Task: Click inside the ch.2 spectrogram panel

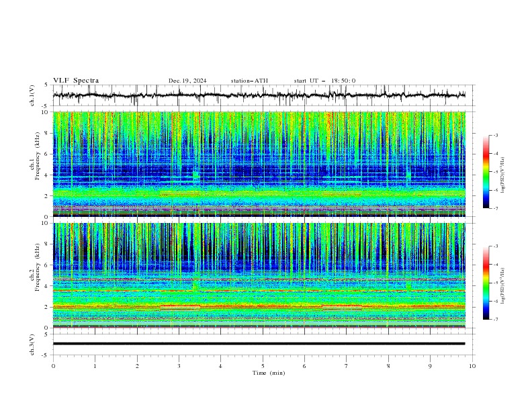Action: click(259, 275)
